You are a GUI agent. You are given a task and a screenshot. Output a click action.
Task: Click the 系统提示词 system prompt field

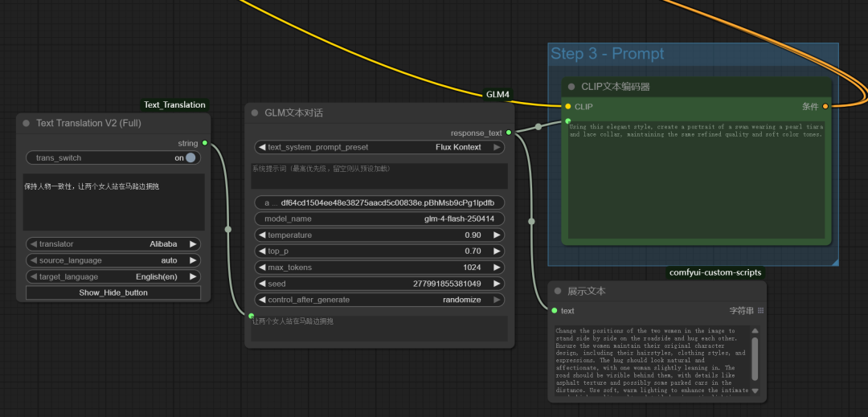(379, 176)
